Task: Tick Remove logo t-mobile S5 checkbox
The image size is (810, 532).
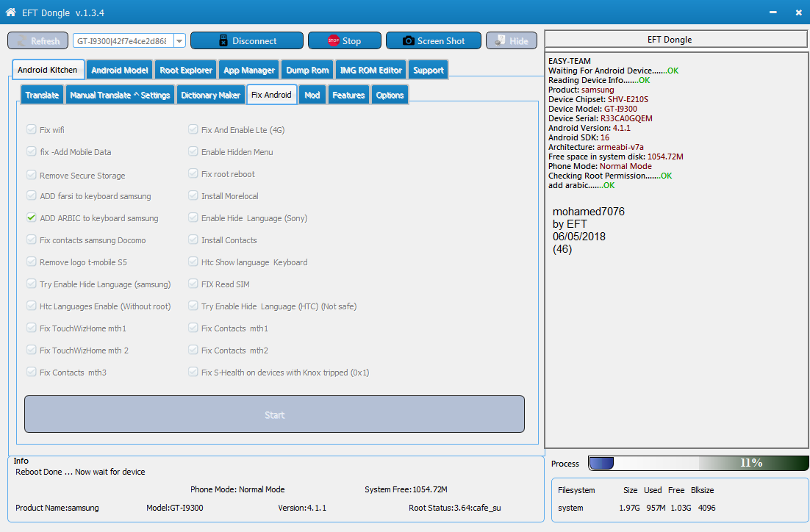Action: [x=32, y=262]
